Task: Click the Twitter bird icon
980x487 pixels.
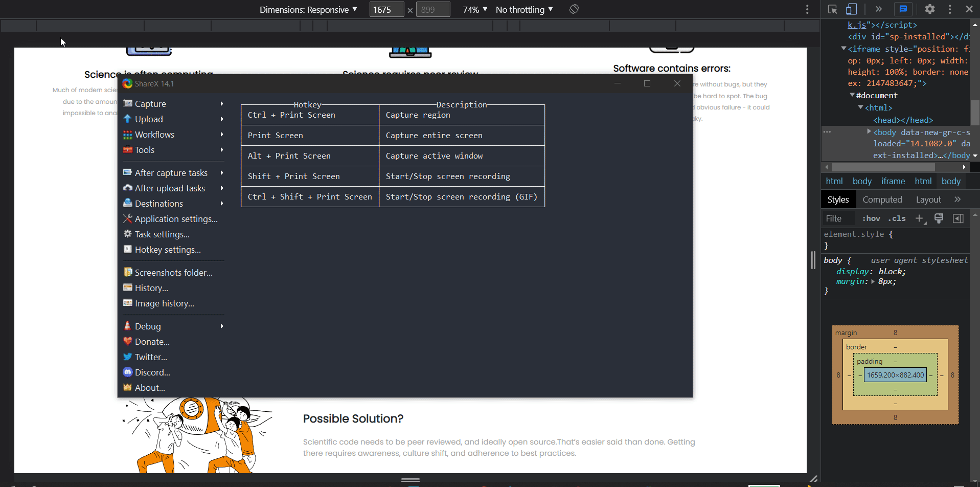Action: coord(128,357)
